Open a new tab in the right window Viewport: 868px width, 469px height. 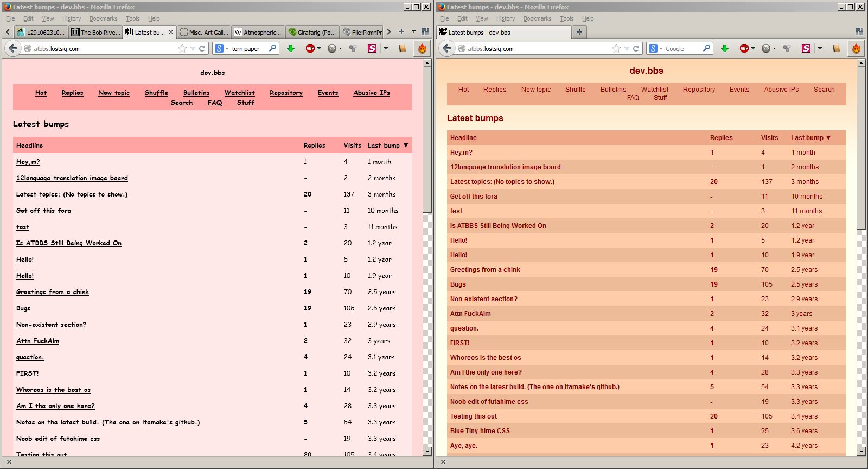pyautogui.click(x=579, y=32)
